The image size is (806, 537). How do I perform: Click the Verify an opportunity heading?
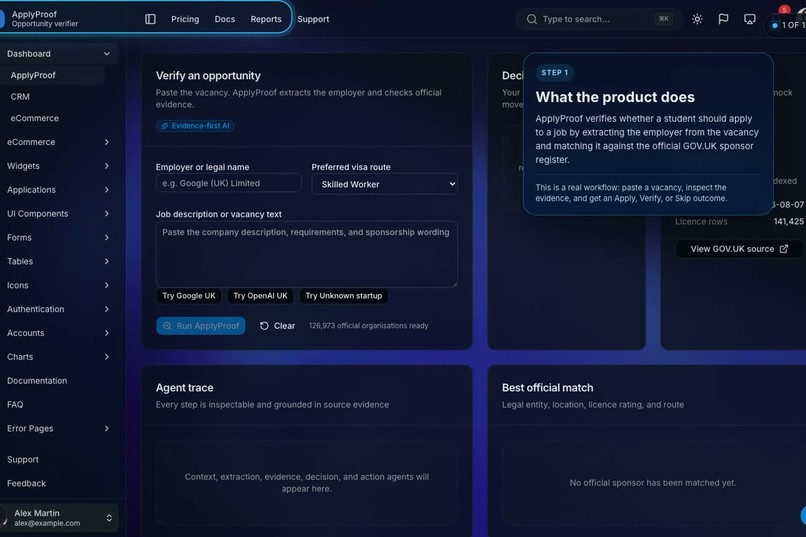[x=208, y=76]
